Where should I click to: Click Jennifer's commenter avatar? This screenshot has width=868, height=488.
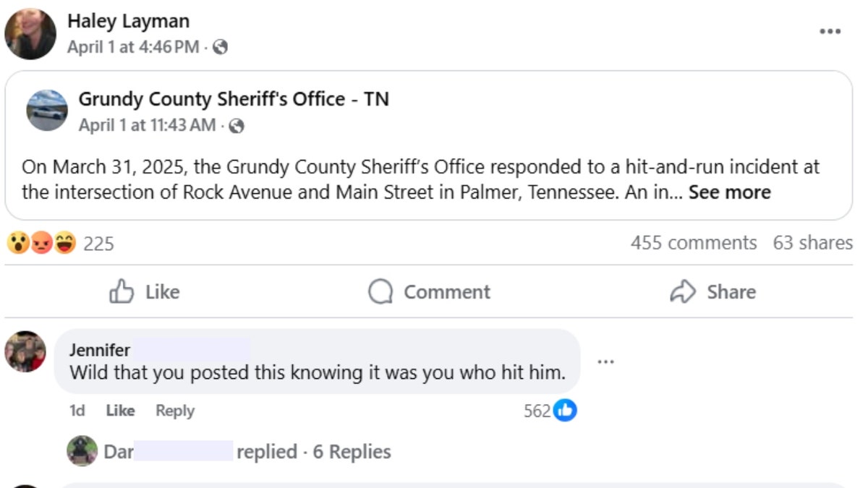25,352
